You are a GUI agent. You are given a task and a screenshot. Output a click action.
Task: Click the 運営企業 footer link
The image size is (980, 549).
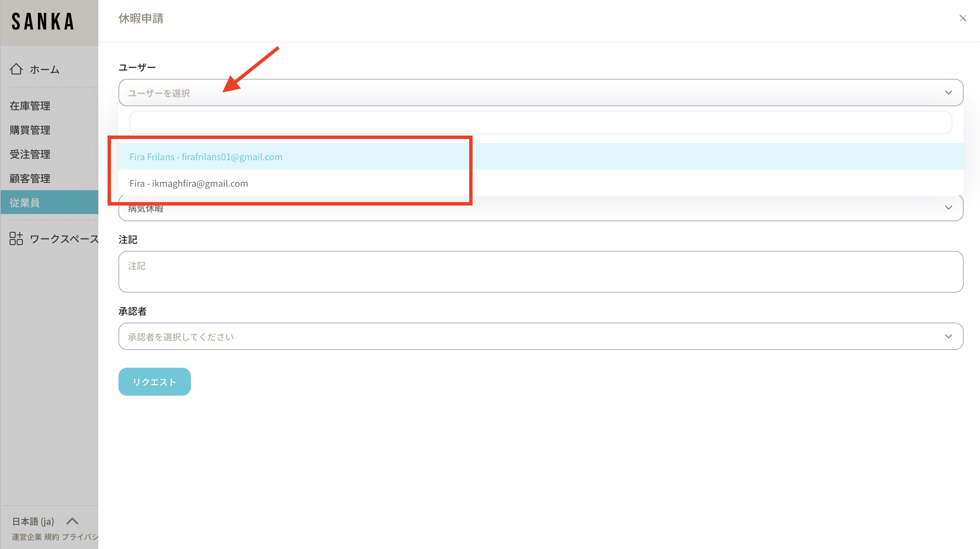click(x=27, y=537)
